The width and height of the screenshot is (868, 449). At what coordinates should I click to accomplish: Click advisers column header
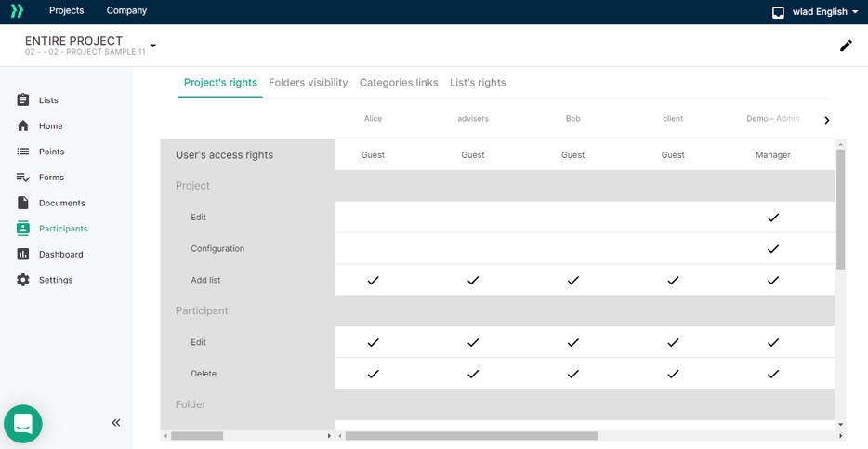click(473, 118)
